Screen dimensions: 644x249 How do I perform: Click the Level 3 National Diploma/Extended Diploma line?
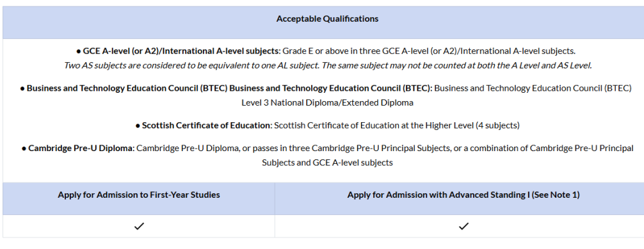(x=327, y=102)
